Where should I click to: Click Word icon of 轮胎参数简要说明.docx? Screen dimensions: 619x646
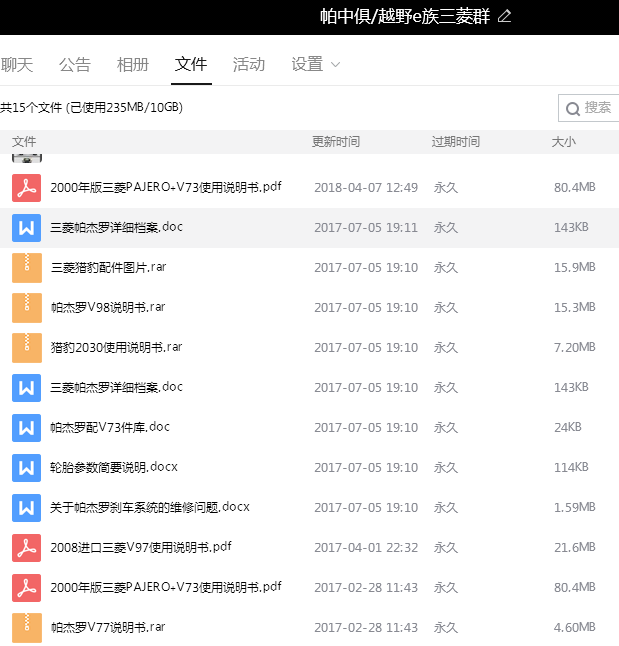tap(26, 468)
